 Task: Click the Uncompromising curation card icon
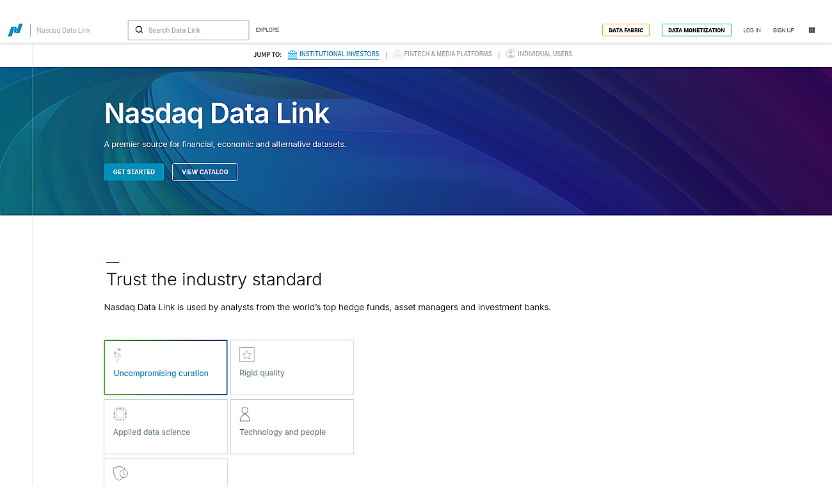pos(117,355)
